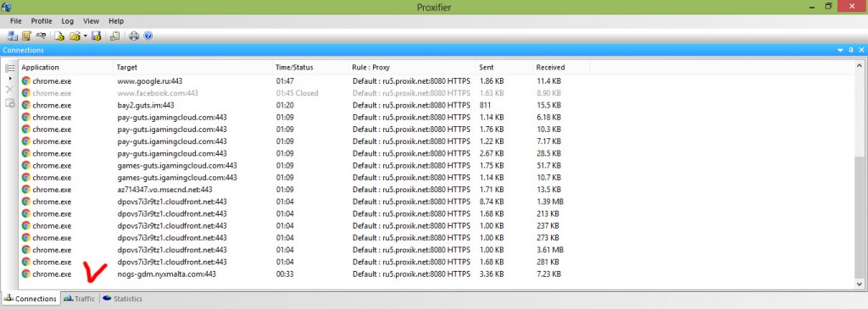Click Chrome icon on the az714347.vo.msecnd.net row
This screenshot has width=868, height=309.
click(x=25, y=190)
